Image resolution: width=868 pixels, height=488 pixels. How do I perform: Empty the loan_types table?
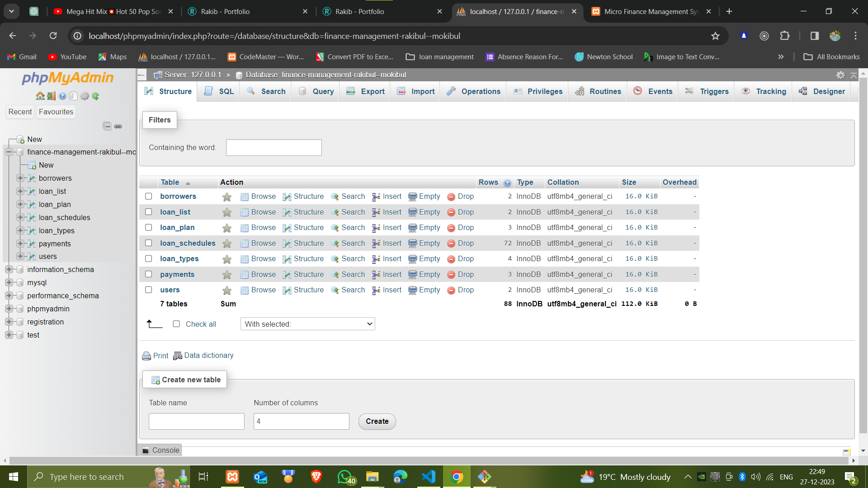tap(424, 259)
